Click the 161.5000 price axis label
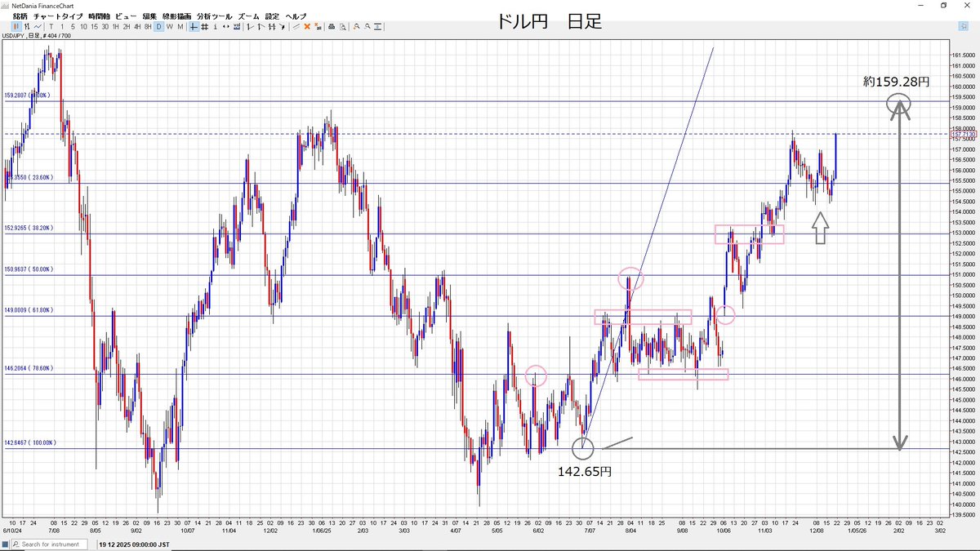 (964, 56)
